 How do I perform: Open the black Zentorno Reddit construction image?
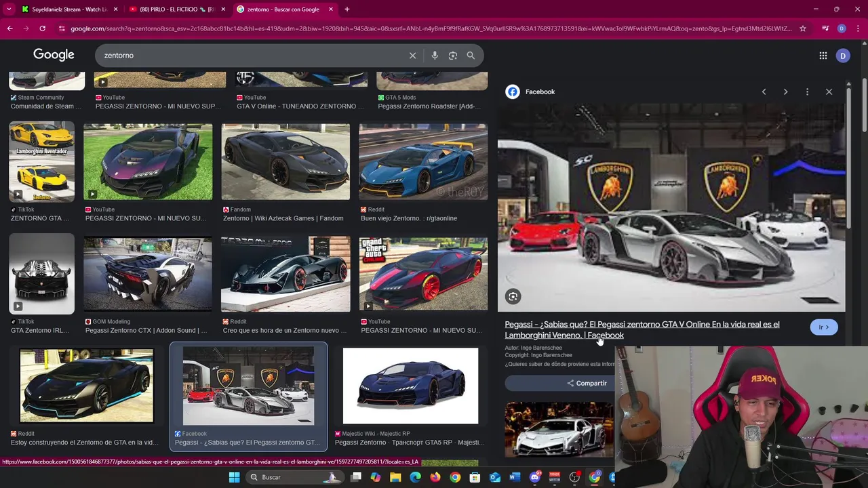(x=87, y=386)
